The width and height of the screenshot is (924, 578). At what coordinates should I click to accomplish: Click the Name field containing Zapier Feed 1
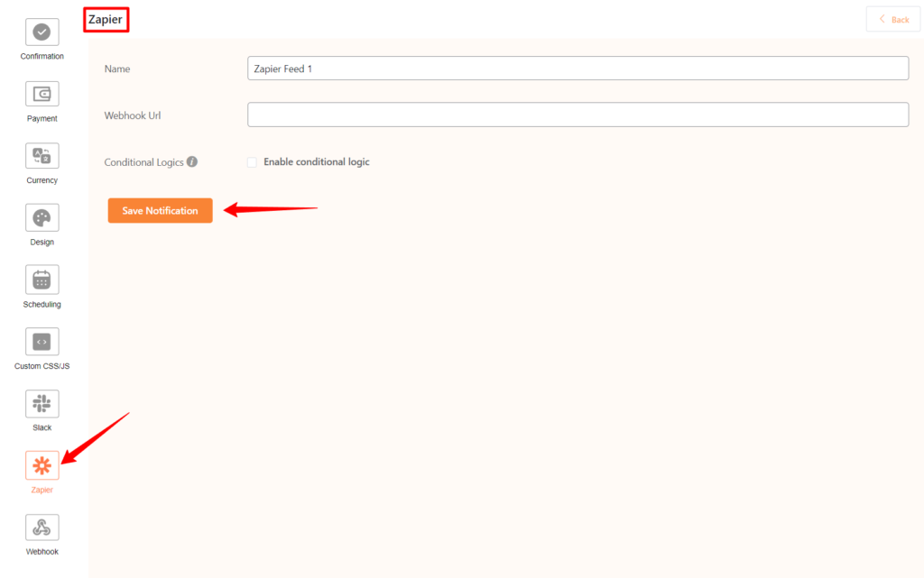pos(577,68)
